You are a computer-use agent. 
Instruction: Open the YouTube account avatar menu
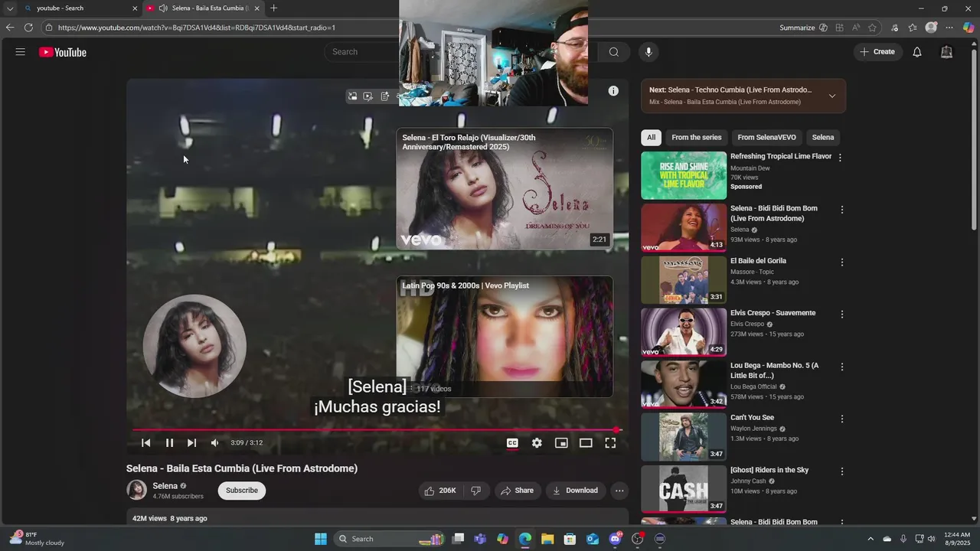pos(946,52)
